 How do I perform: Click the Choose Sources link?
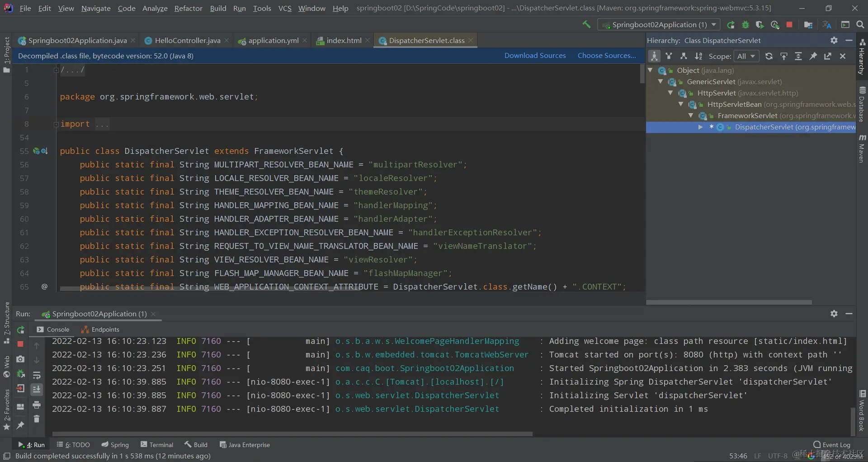click(x=607, y=56)
